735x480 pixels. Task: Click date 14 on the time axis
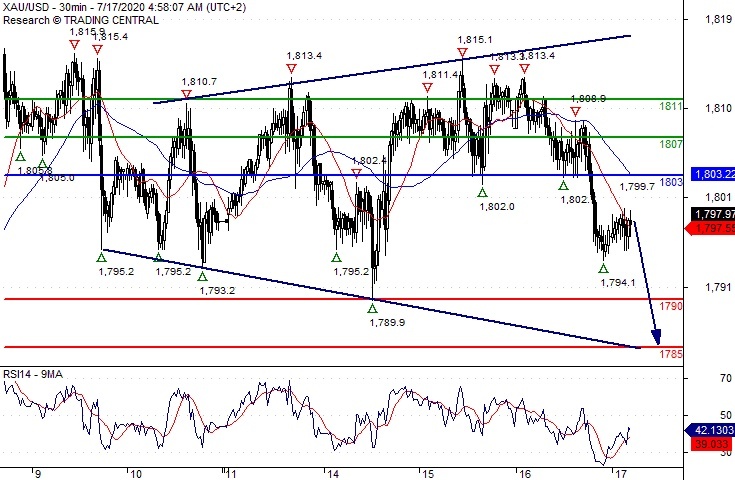coord(332,474)
